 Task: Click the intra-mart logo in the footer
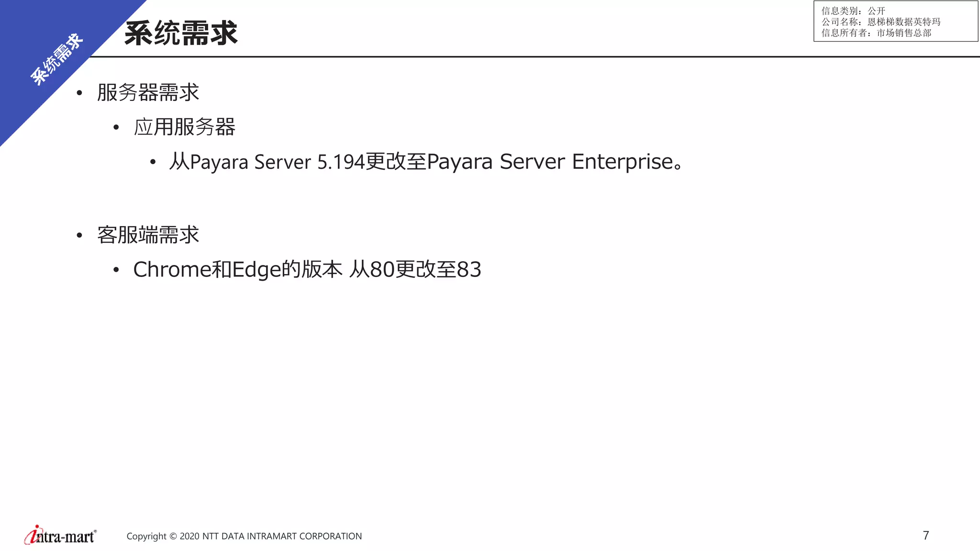tap(60, 535)
